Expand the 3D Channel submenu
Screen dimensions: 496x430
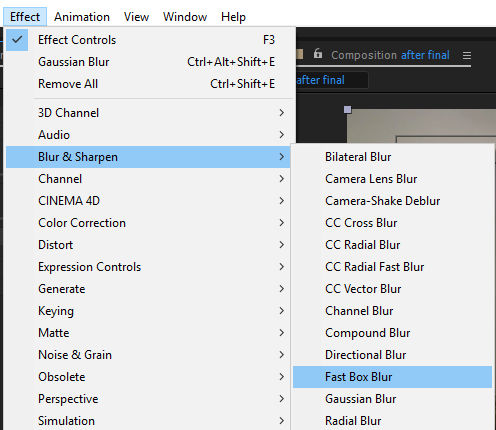click(x=148, y=113)
